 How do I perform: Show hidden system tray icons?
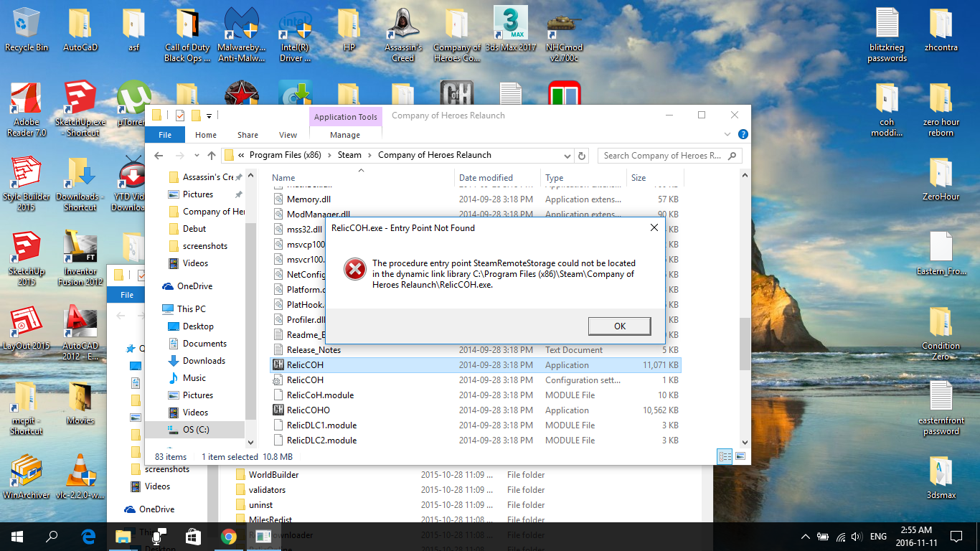coord(805,536)
